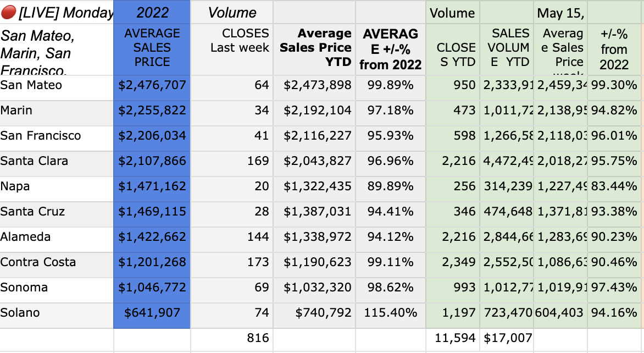This screenshot has height=353, width=644.
Task: Click the $2,206,034 San Francisco cell
Action: 152,139
